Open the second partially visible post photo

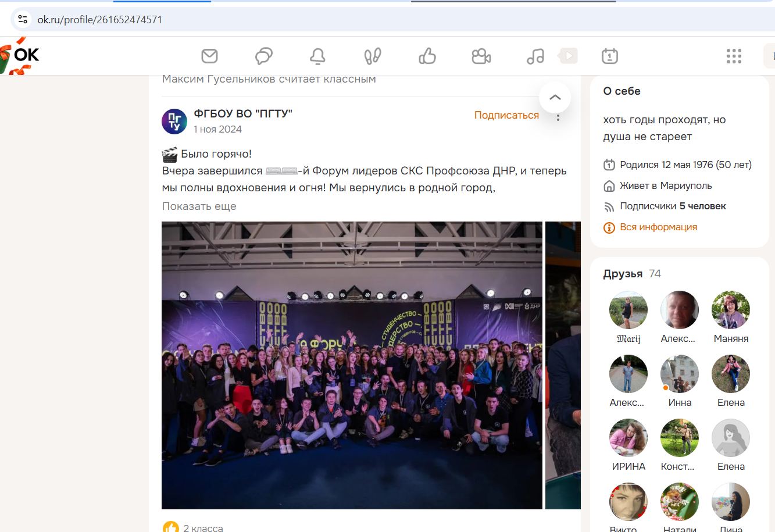point(563,365)
